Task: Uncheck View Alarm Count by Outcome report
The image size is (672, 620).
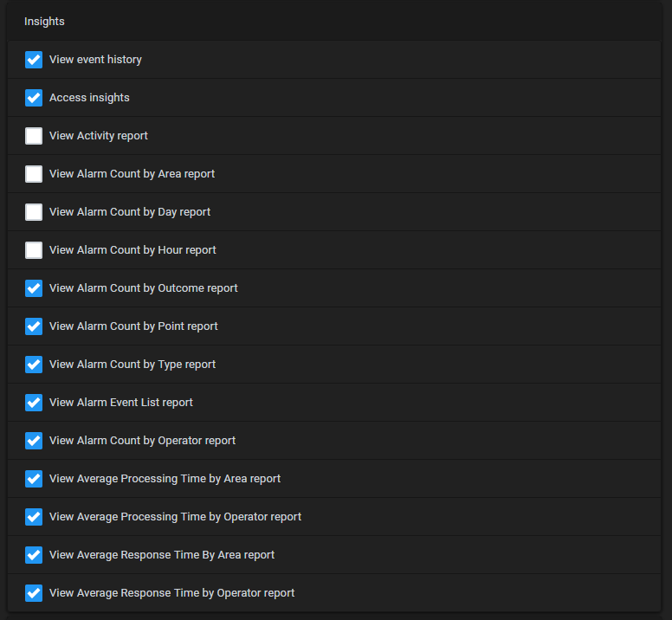Action: [x=34, y=288]
